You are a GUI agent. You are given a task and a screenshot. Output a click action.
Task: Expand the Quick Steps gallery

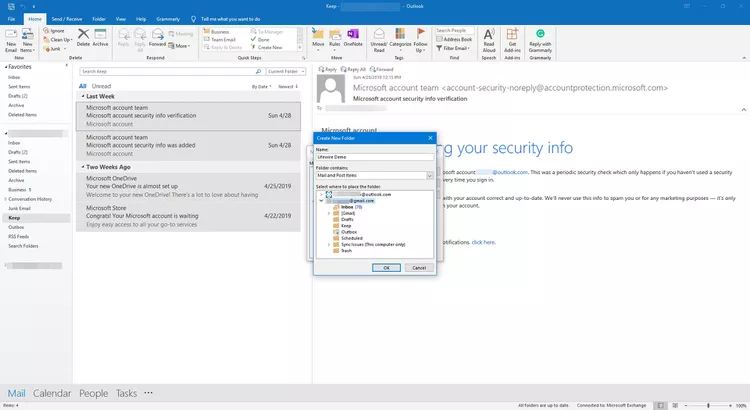click(300, 47)
